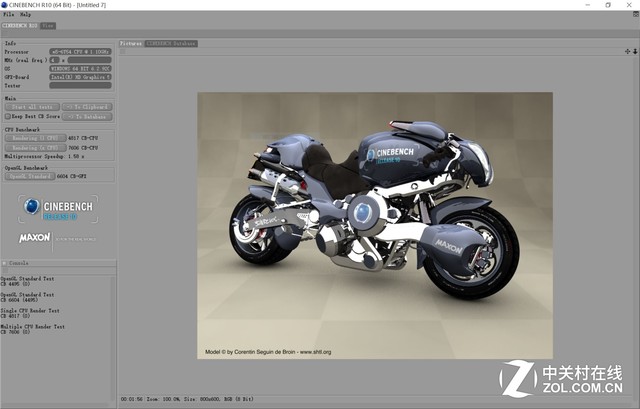Switch to the View tab

47,25
